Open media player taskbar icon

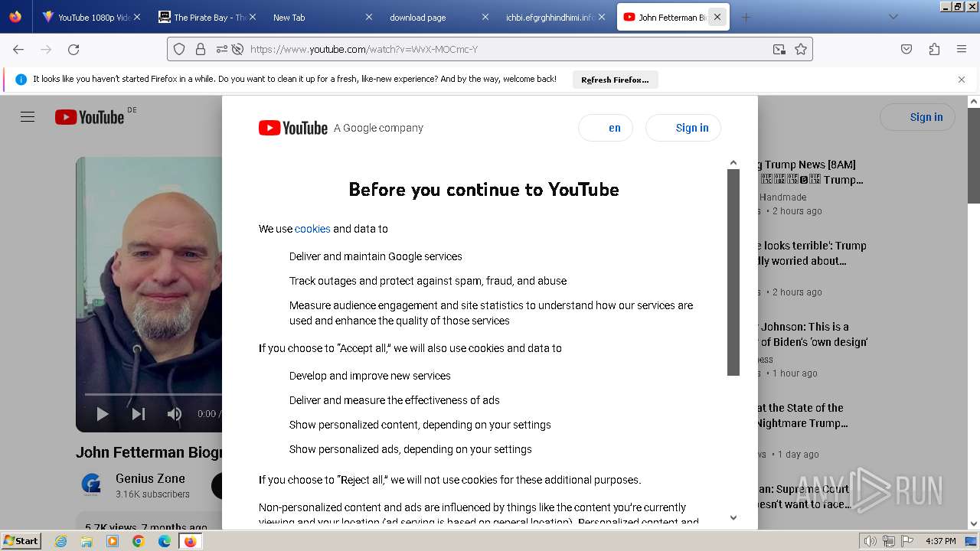coord(113,541)
